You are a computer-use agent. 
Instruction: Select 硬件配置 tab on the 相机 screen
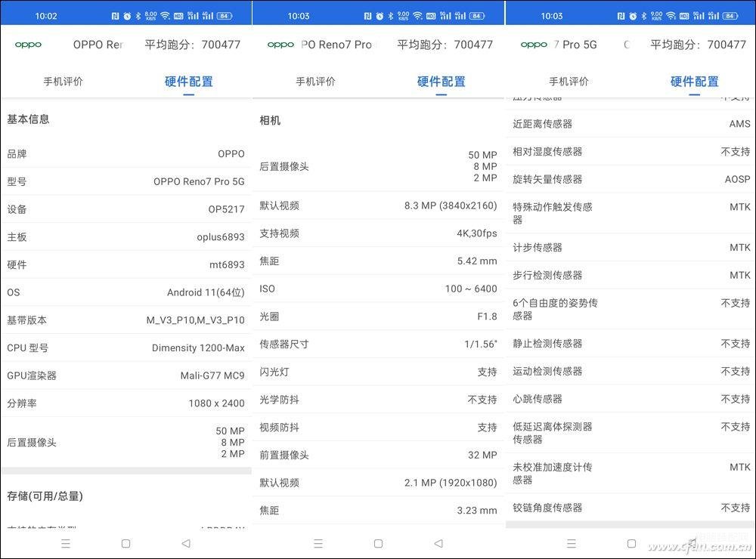pyautogui.click(x=442, y=82)
